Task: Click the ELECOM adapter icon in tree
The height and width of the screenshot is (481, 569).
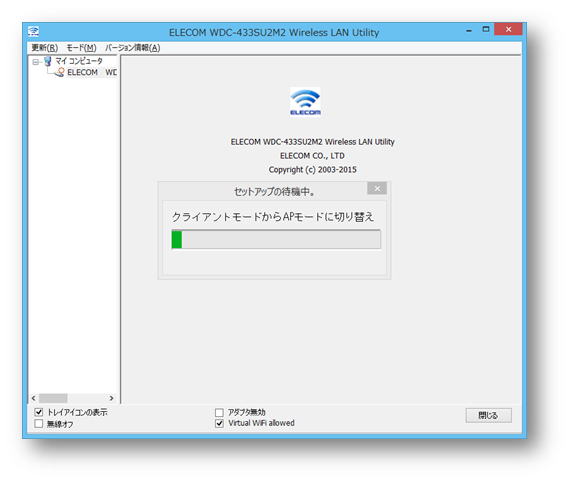Action: point(60,72)
